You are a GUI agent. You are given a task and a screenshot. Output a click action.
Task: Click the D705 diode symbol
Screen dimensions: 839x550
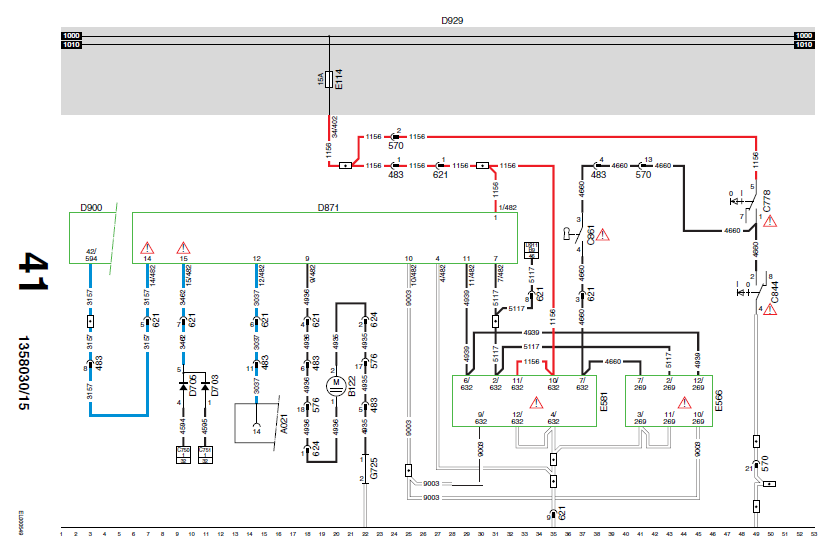click(x=184, y=386)
